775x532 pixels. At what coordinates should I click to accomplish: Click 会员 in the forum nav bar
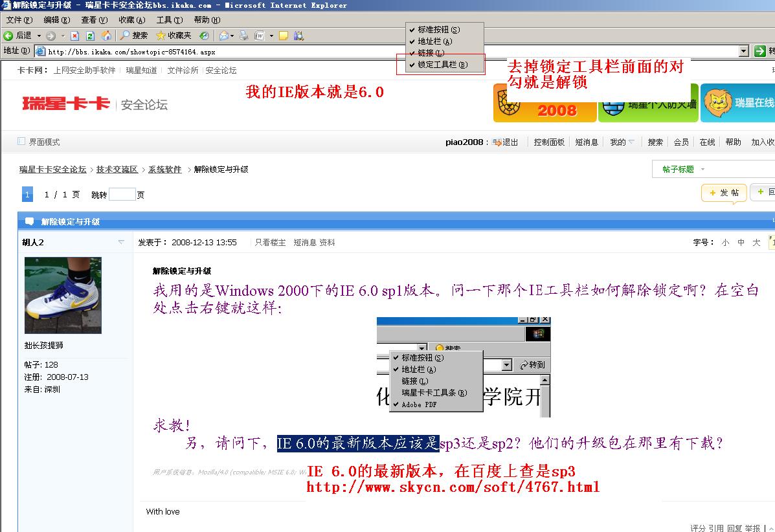[x=681, y=142]
